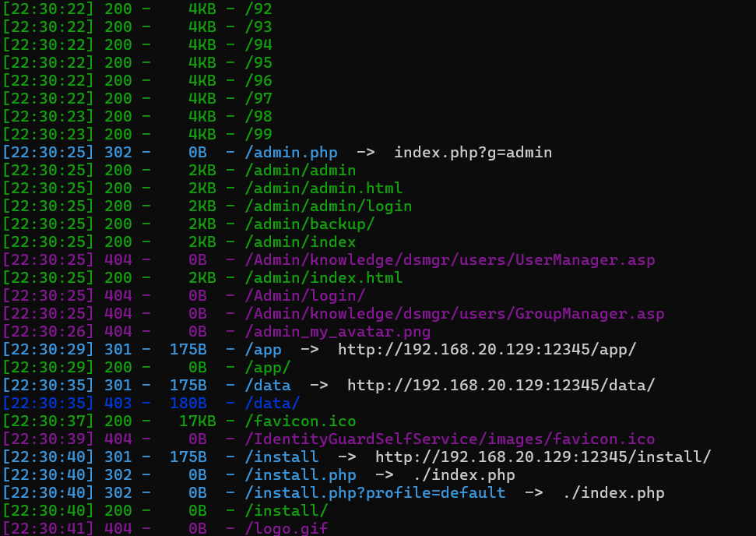Image resolution: width=756 pixels, height=536 pixels.
Task: Click the /92 path
Action: point(258,9)
